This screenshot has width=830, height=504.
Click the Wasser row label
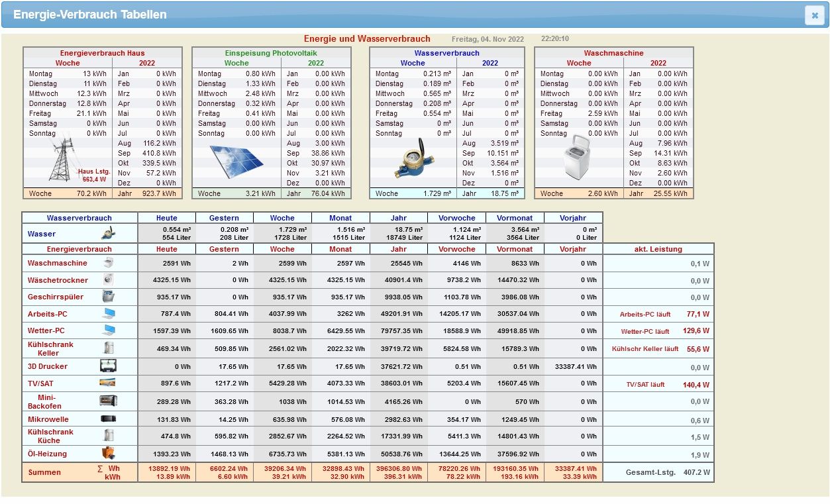coord(42,234)
